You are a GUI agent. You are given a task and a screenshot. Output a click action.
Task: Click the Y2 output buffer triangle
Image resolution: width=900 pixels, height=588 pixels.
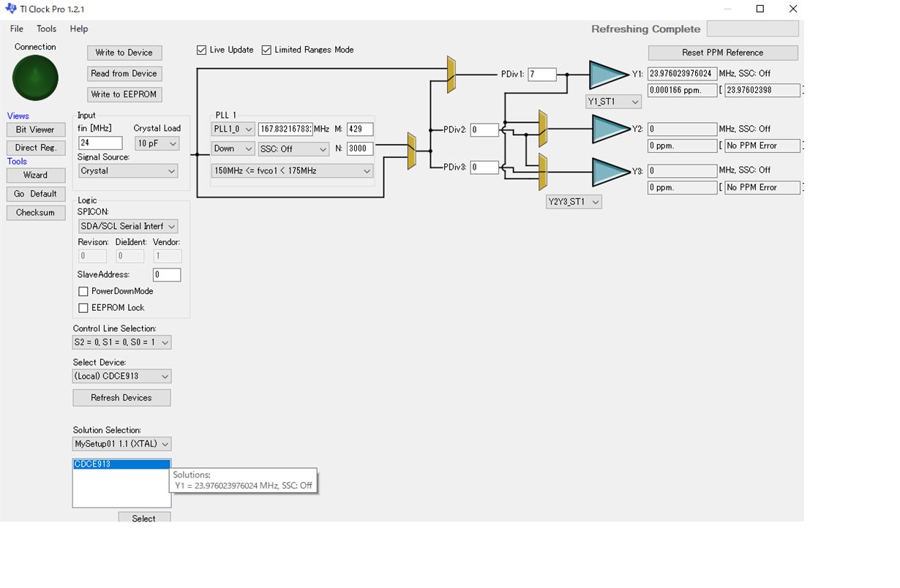(x=610, y=129)
